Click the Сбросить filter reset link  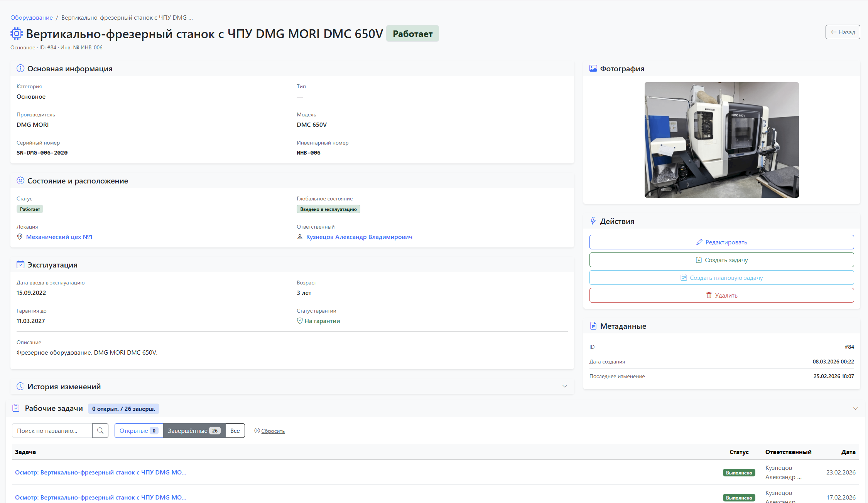point(273,431)
